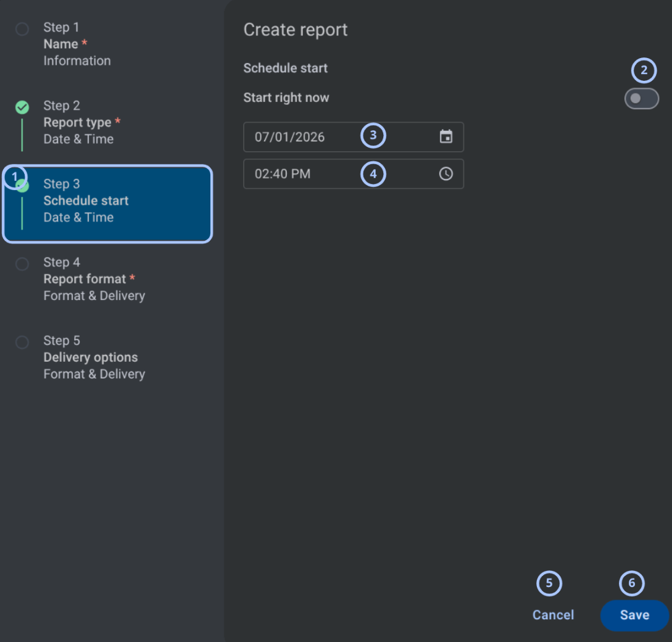Open the clock time picker icon
The image size is (672, 642).
point(446,173)
